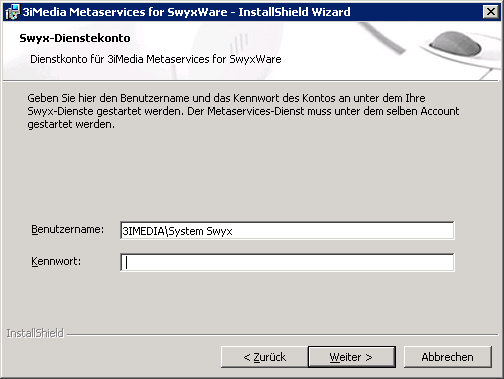Screen dimensions: 504x379
Task: Close the InstallShield Wizard window
Action: pyautogui.click(x=491, y=12)
